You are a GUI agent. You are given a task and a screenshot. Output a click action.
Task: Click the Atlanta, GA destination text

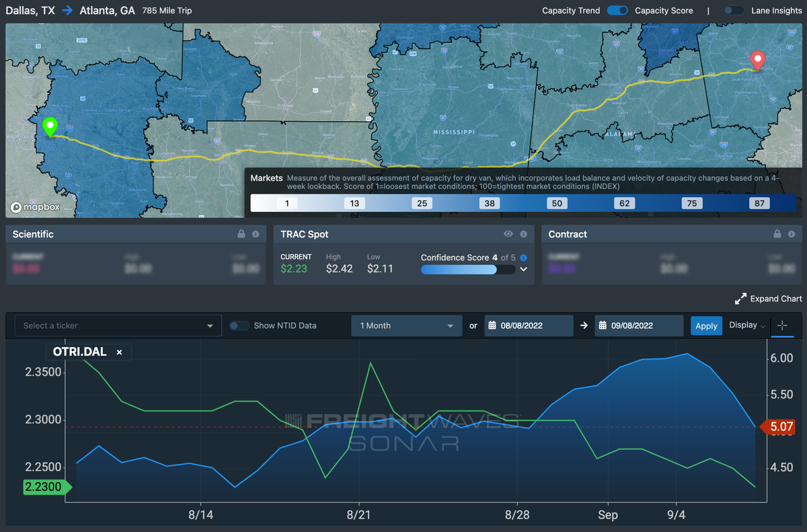(x=107, y=11)
